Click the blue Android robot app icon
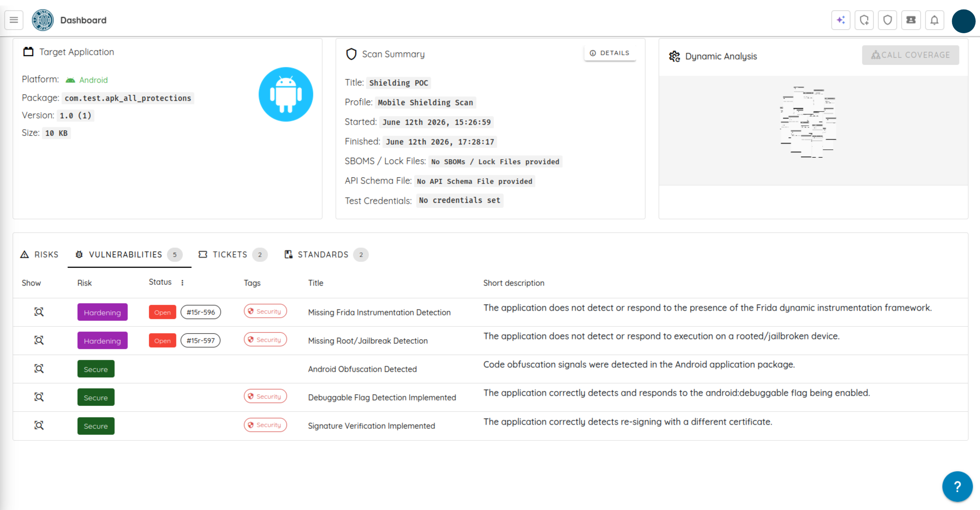Viewport: 980px width, 510px height. coord(286,94)
